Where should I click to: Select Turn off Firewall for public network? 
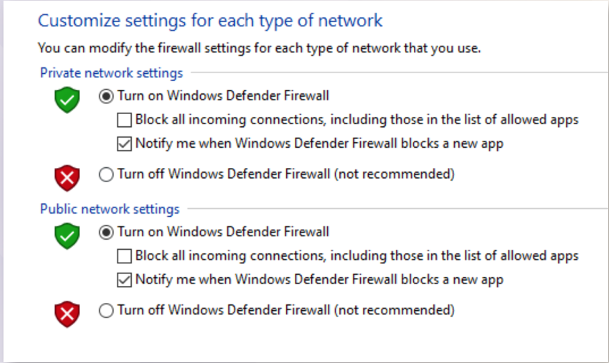pos(106,311)
